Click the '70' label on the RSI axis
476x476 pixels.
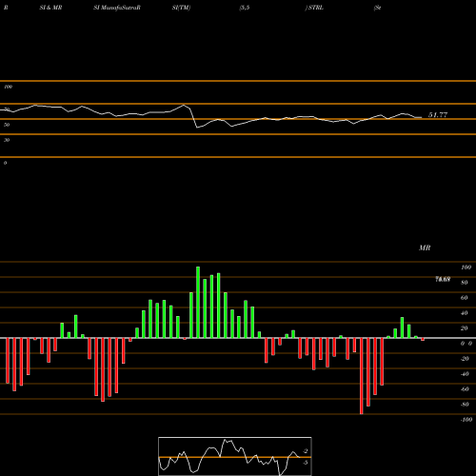tap(7, 109)
